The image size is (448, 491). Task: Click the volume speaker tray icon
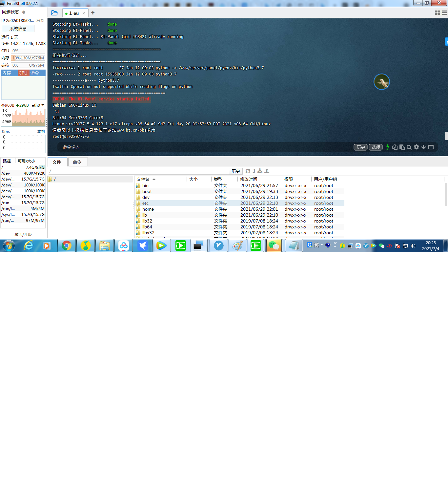(x=413, y=246)
